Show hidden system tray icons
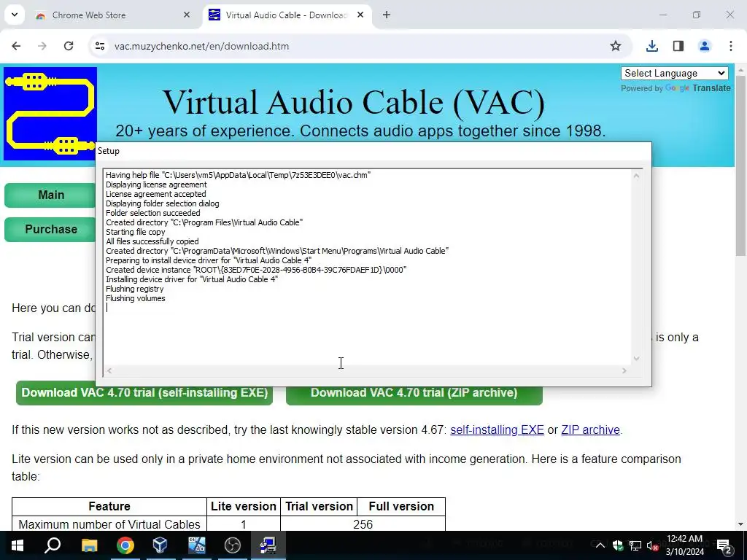The width and height of the screenshot is (747, 560). (600, 545)
